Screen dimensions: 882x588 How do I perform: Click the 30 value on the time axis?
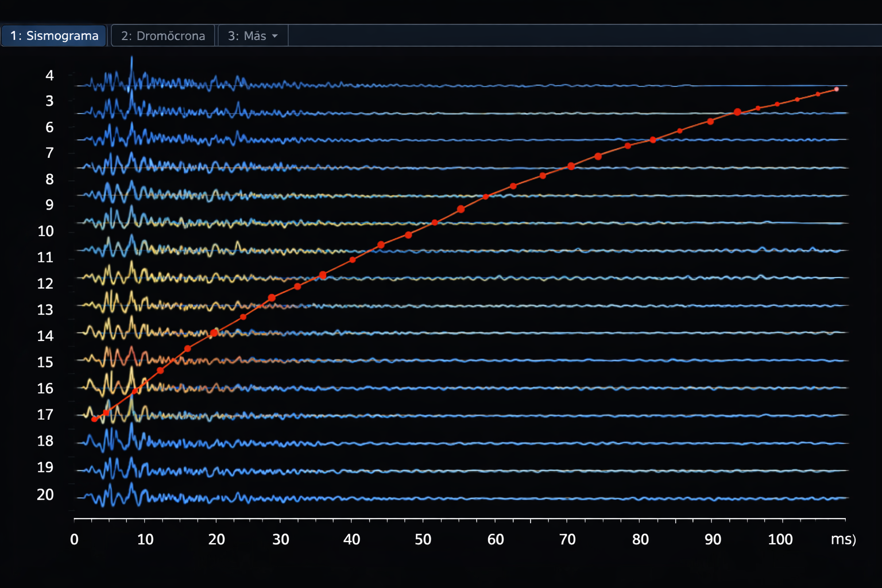coord(281,540)
